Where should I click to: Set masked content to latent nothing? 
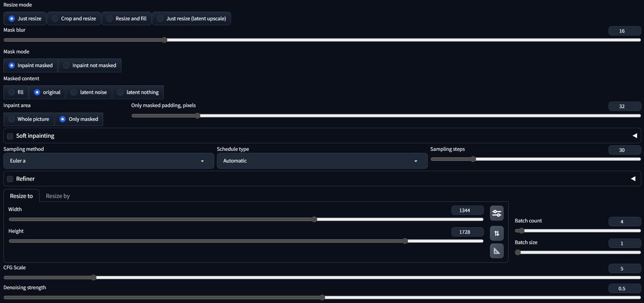138,92
